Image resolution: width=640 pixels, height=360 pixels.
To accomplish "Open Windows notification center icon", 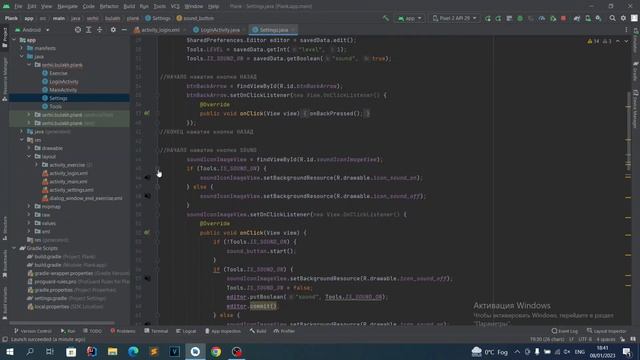I will [627, 351].
